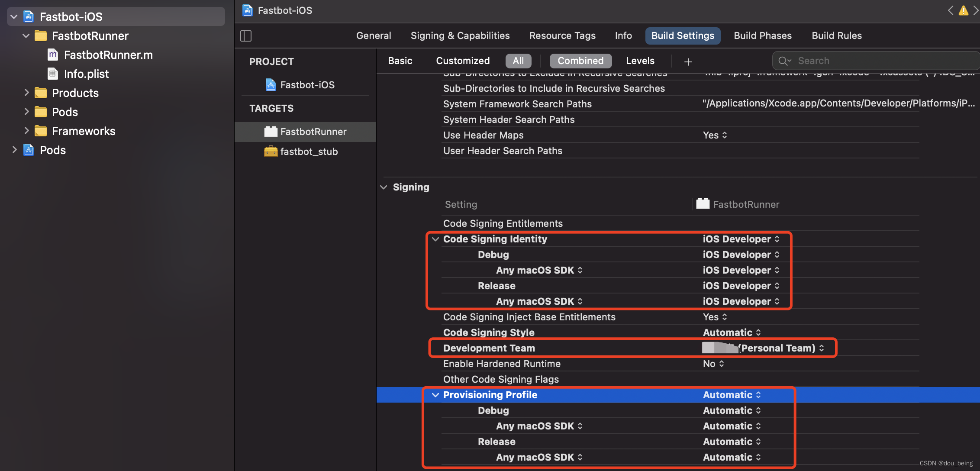
Task: Switch to Basic settings filter
Action: coord(400,61)
